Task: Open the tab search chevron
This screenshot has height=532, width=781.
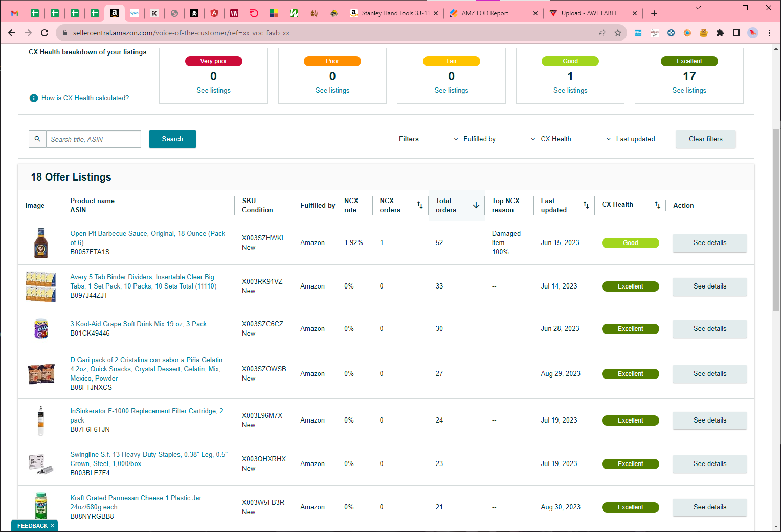Action: 698,8
